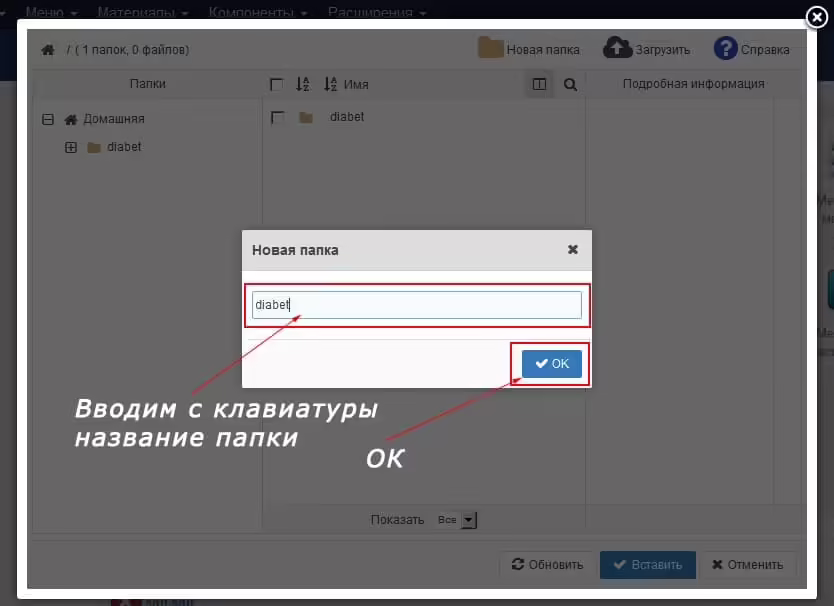Screen dimensions: 834x606
Task: Tick the checkbox next to diabet folder
Action: point(277,118)
